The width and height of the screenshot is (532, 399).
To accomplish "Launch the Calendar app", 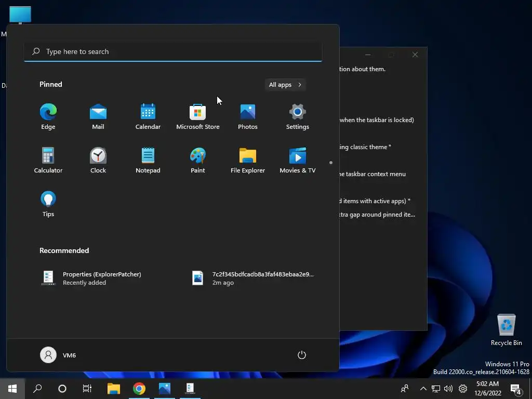I will pyautogui.click(x=148, y=117).
